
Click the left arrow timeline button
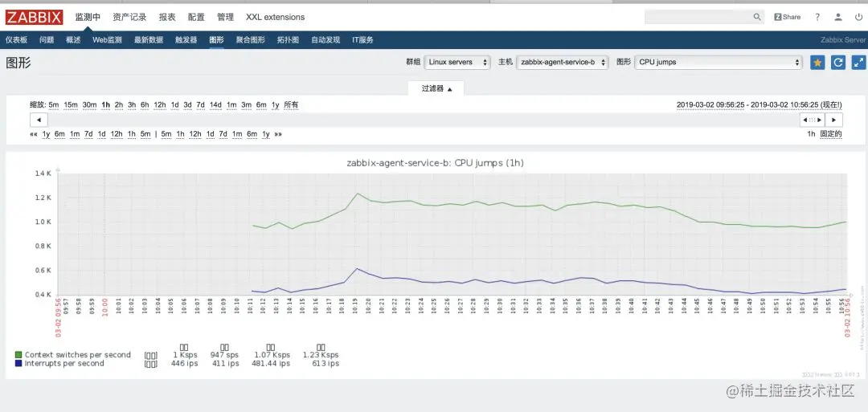click(39, 120)
